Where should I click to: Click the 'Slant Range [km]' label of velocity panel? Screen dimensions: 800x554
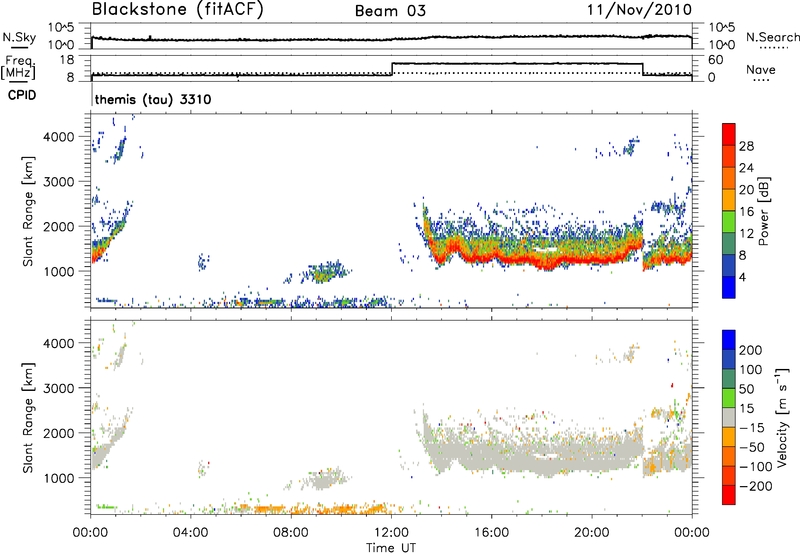[28, 417]
